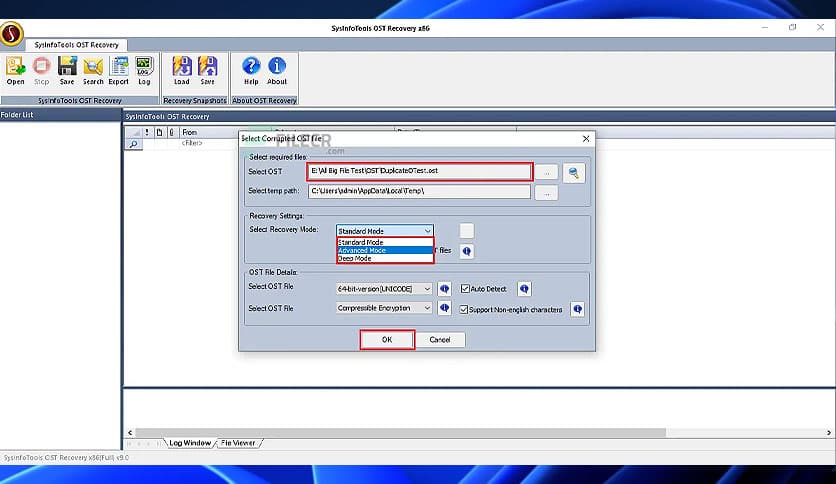Restore down the OST Recovery window
Viewport: 836px width, 484px height.
coord(793,28)
